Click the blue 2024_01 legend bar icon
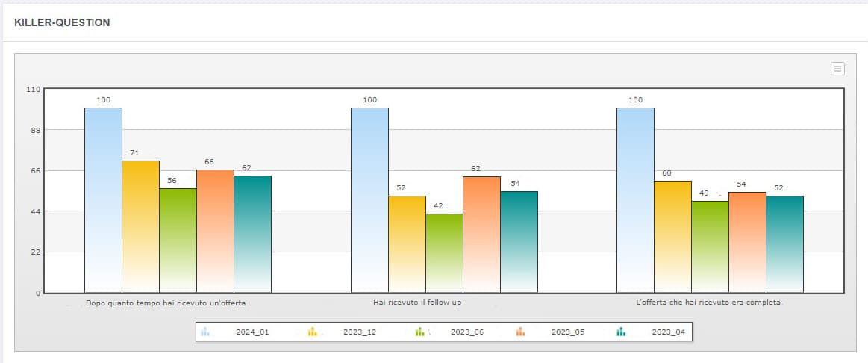This screenshot has width=868, height=363. click(x=205, y=332)
